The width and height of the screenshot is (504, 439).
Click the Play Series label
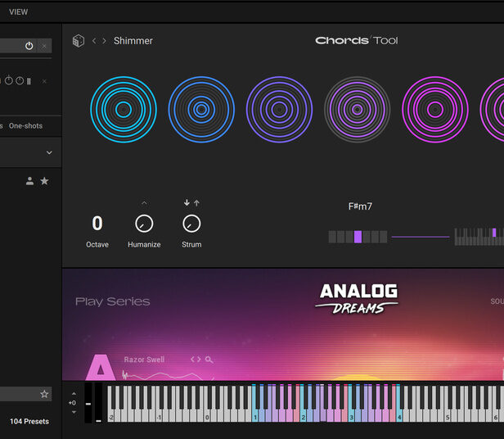pos(113,301)
